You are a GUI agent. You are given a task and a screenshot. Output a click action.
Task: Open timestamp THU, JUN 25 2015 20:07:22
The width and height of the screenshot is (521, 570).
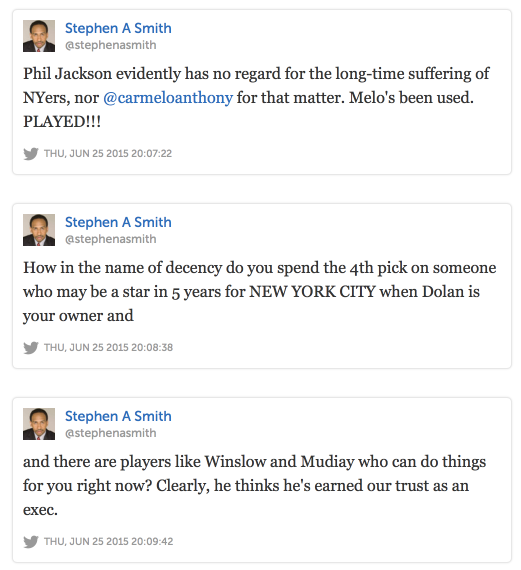108,153
